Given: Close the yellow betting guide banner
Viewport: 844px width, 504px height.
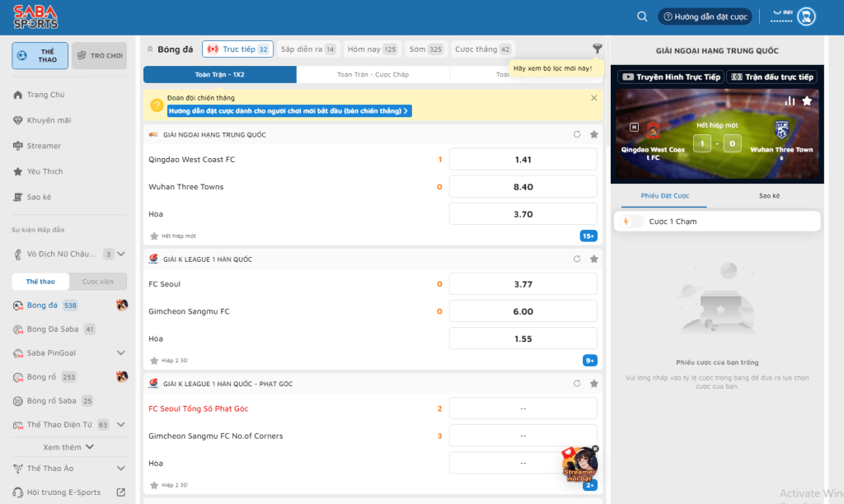Looking at the screenshot, I should 593,98.
